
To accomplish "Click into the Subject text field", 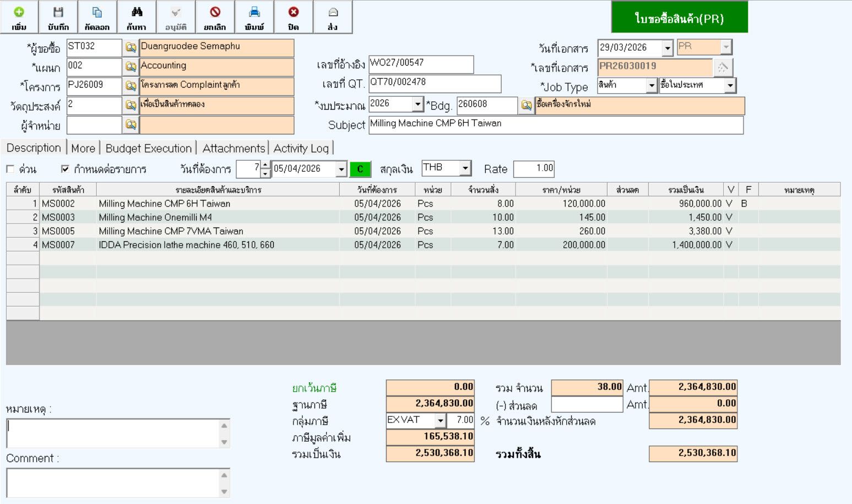I will coord(555,125).
